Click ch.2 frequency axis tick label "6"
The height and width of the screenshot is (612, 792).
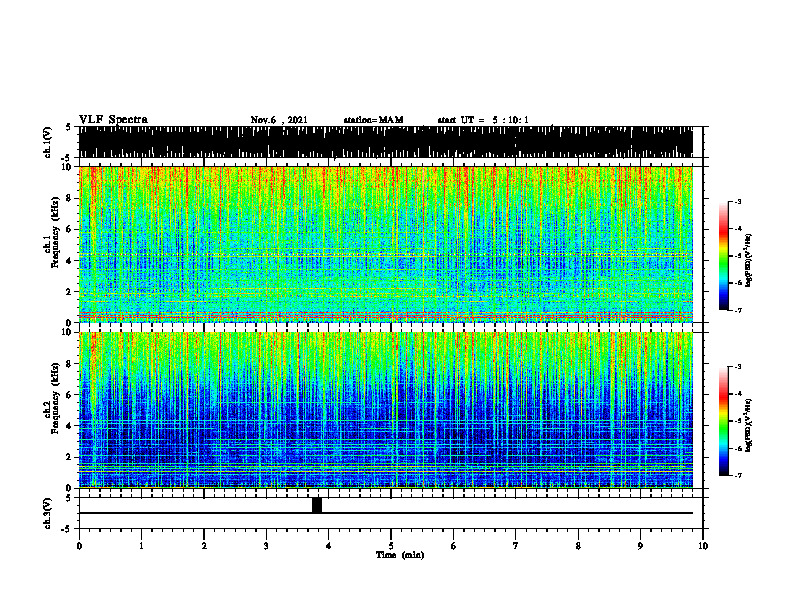point(69,395)
